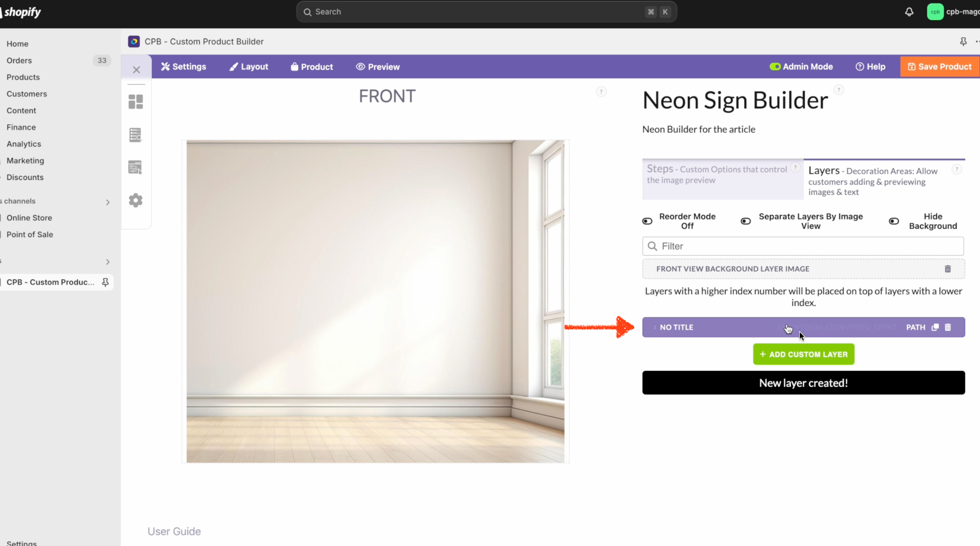Viewport: 980px width, 546px height.
Task: Click the gear settings icon in side panel
Action: (x=136, y=200)
